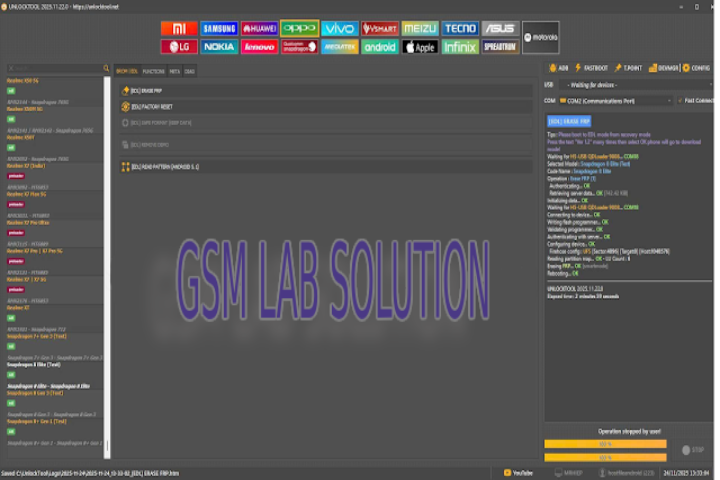Open the YouTube link in status bar

[522, 473]
